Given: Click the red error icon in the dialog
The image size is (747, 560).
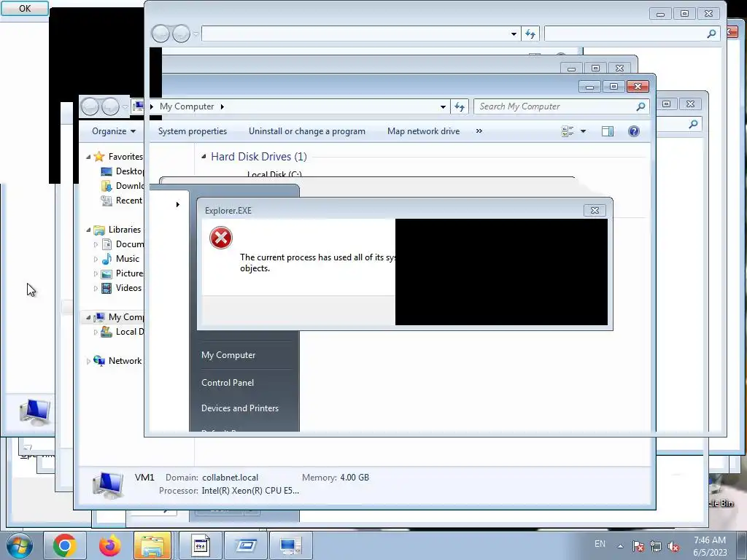Looking at the screenshot, I should (220, 238).
